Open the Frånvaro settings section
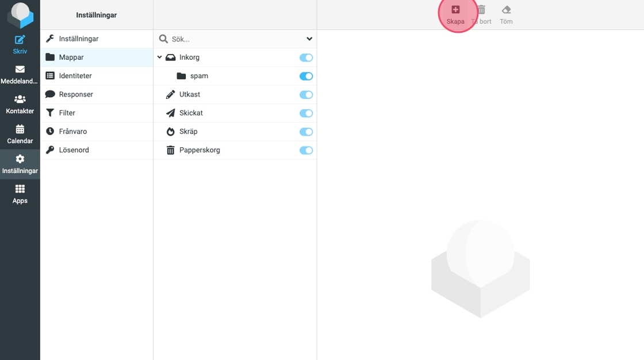This screenshot has height=360, width=644. click(x=73, y=132)
